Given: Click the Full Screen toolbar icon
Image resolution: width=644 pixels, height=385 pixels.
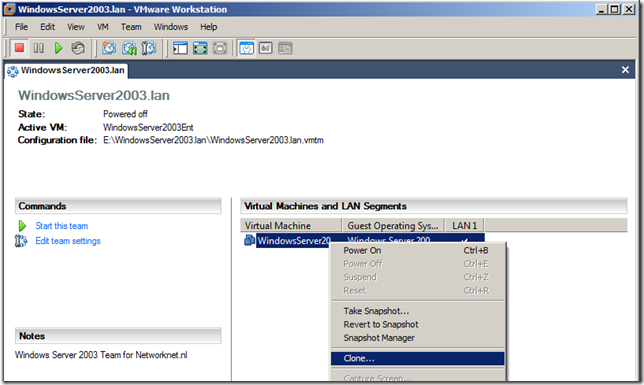Looking at the screenshot, I should 200,48.
